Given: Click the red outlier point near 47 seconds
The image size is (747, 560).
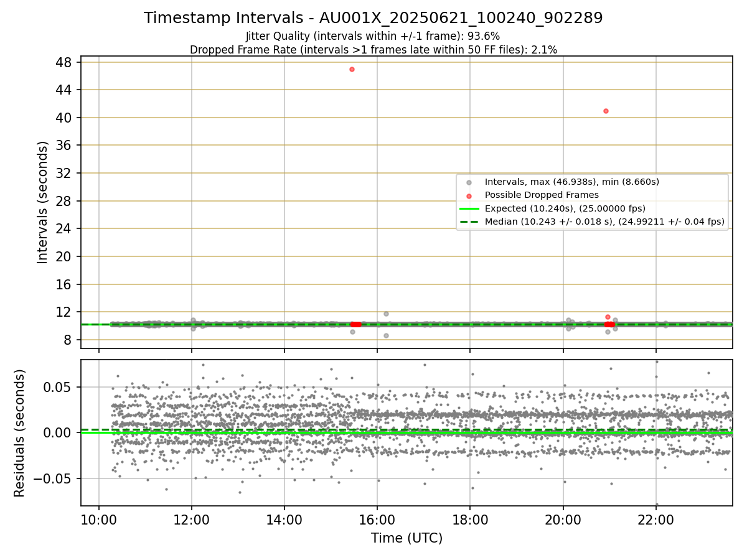Looking at the screenshot, I should click(x=352, y=69).
